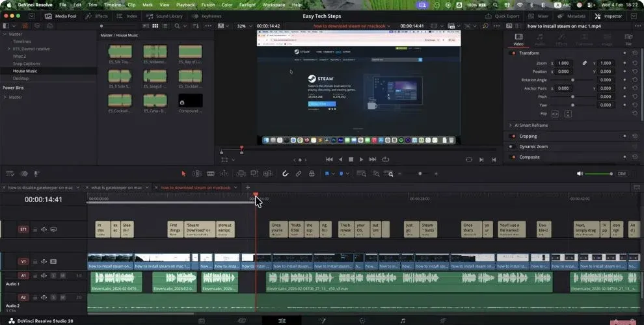
Task: Toggle the DIM audio button
Action: tap(622, 174)
